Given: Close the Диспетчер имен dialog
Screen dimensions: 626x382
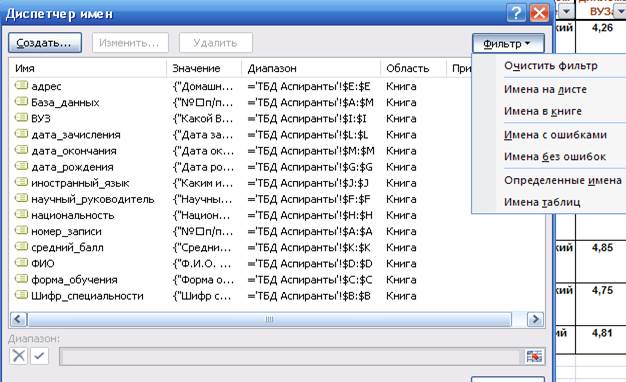Looking at the screenshot, I should tap(539, 14).
